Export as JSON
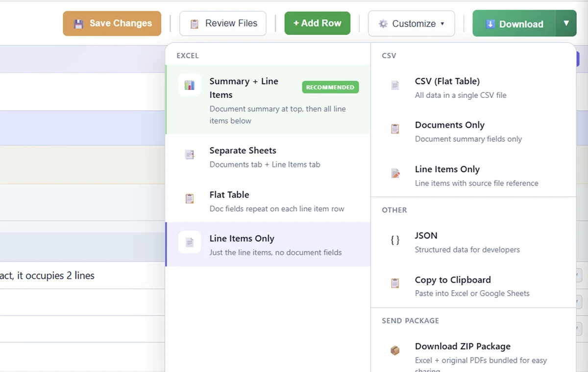 pyautogui.click(x=473, y=242)
